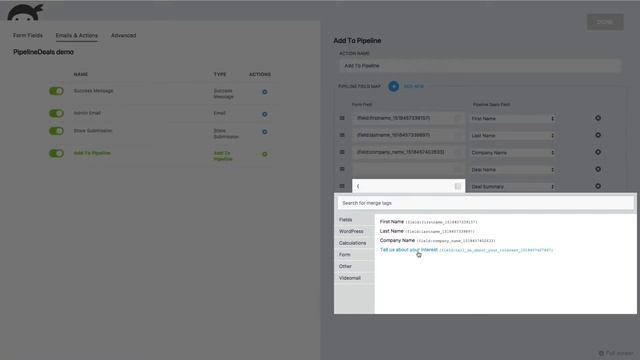Insert the Last Name merge tag
Image resolution: width=640 pixels, height=360 pixels.
[x=427, y=231]
